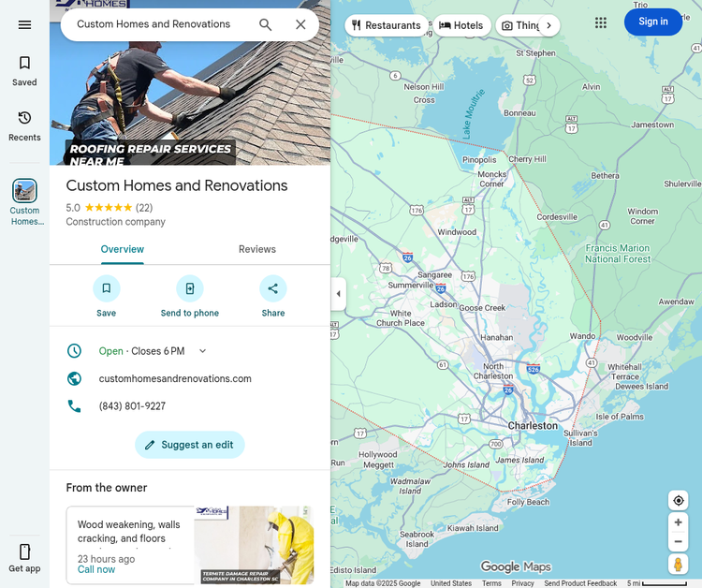Click the Share icon button
Viewport: 702px width, 588px height.
tap(273, 288)
